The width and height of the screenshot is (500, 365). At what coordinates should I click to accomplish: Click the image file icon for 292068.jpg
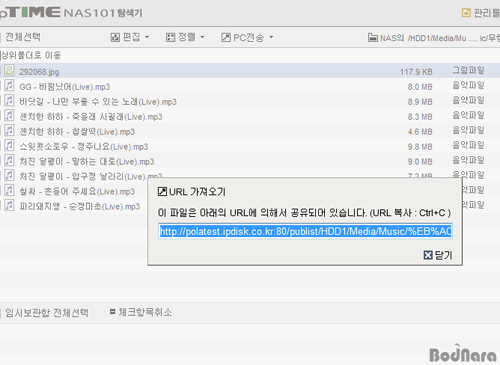click(x=9, y=71)
